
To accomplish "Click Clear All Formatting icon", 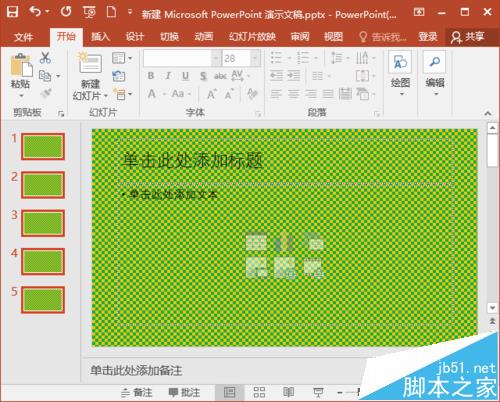I will (252, 94).
